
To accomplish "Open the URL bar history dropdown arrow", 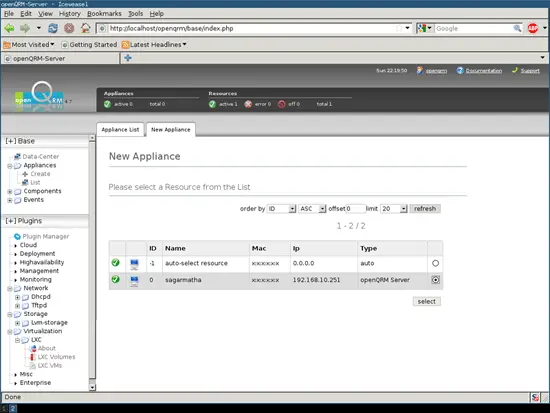I will pos(407,28).
